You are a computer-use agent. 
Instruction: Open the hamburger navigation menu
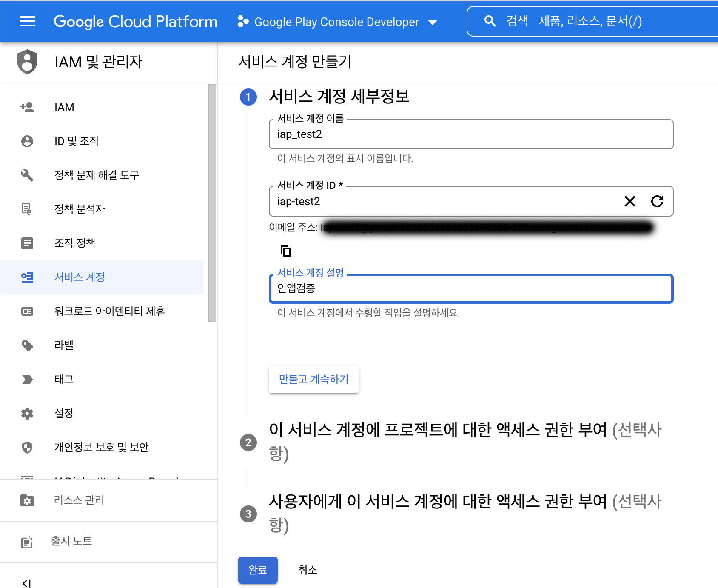pos(27,21)
